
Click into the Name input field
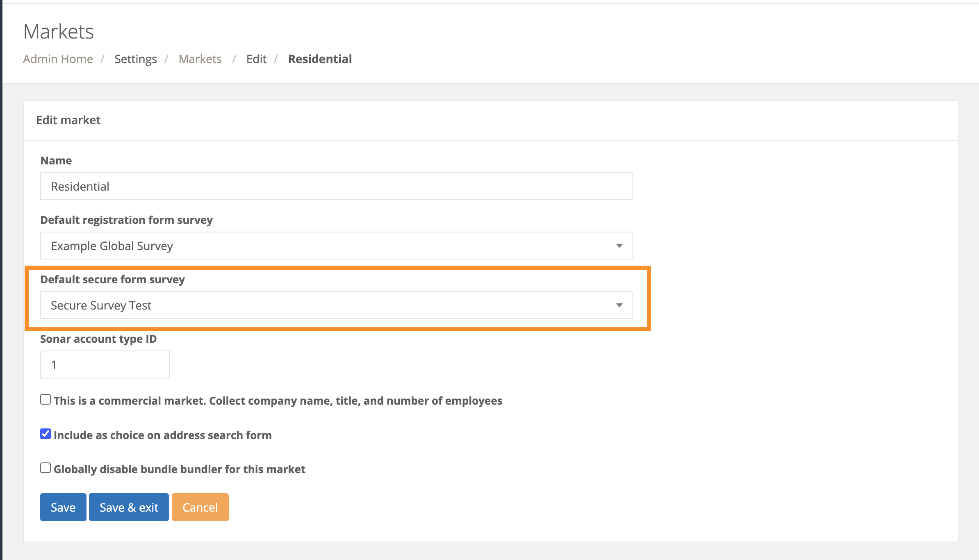click(336, 186)
